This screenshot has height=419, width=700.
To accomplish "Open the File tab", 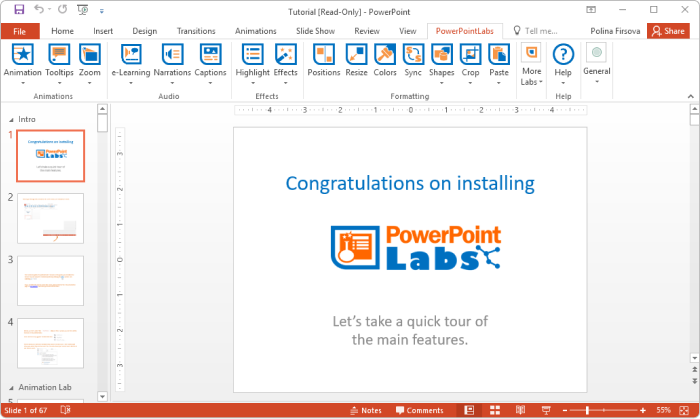I will [20, 31].
